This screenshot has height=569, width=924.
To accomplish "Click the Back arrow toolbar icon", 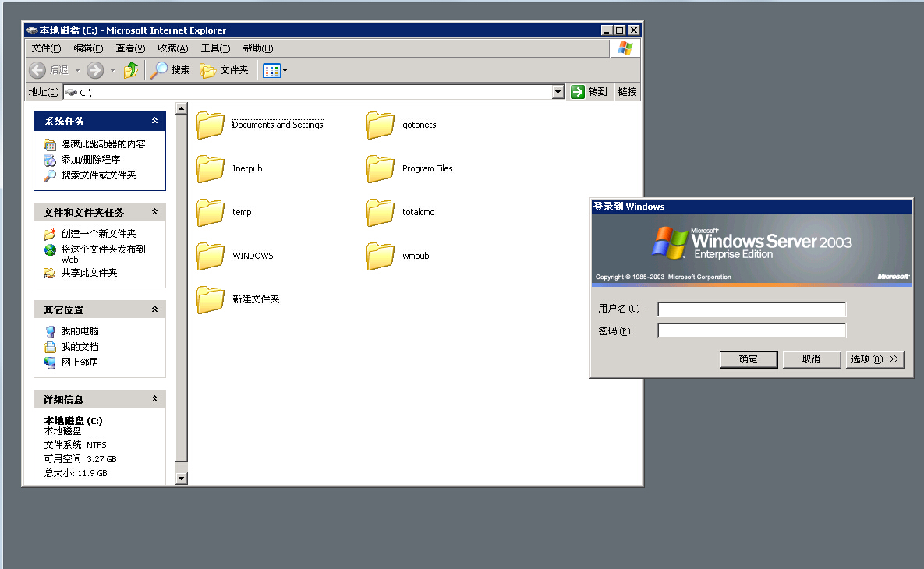I will click(x=37, y=70).
